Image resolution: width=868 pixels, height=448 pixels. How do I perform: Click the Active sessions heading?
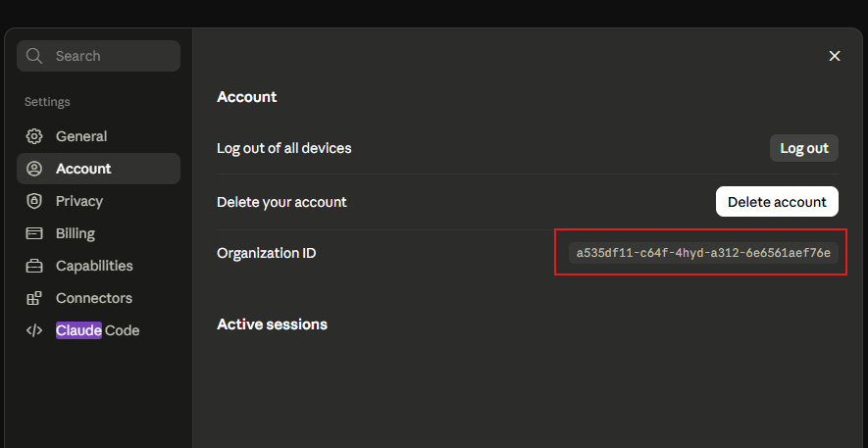[272, 324]
